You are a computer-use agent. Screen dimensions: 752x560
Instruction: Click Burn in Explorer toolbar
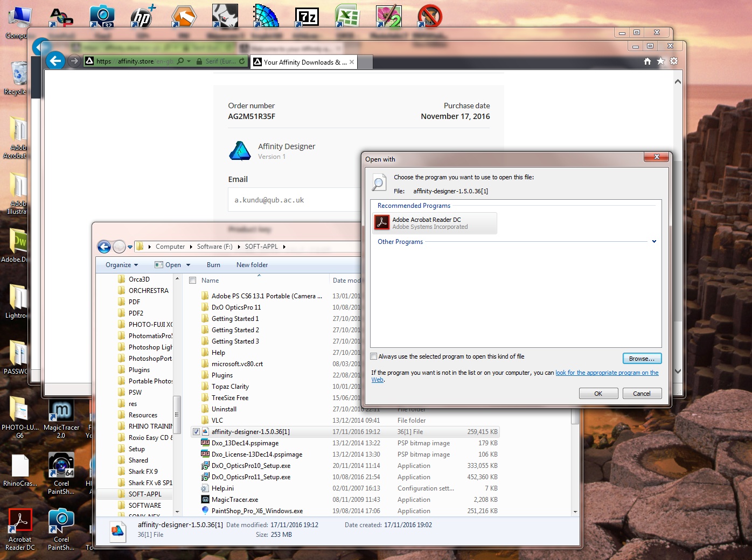point(213,265)
